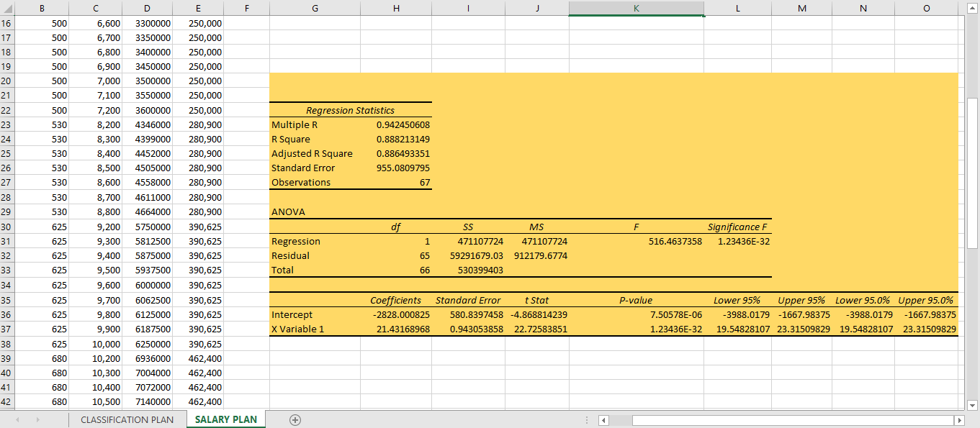980x428 pixels.
Task: Click the right horizontal scroll arrow
Action: pyautogui.click(x=960, y=419)
